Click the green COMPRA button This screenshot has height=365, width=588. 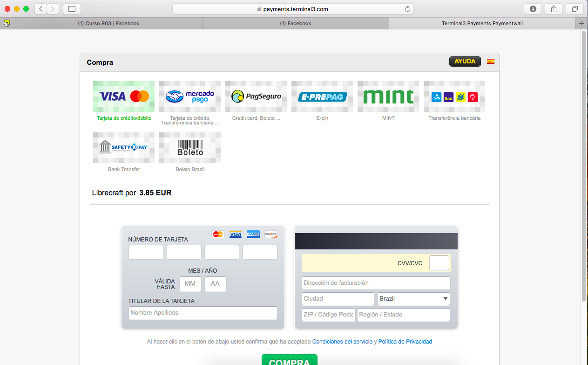(x=290, y=360)
